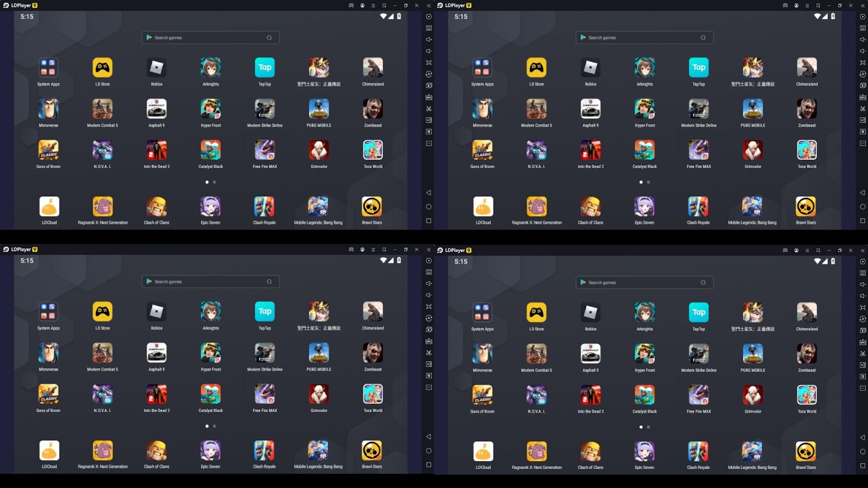Lower volume using top-left window sidebar
868x488 pixels.
tap(429, 51)
